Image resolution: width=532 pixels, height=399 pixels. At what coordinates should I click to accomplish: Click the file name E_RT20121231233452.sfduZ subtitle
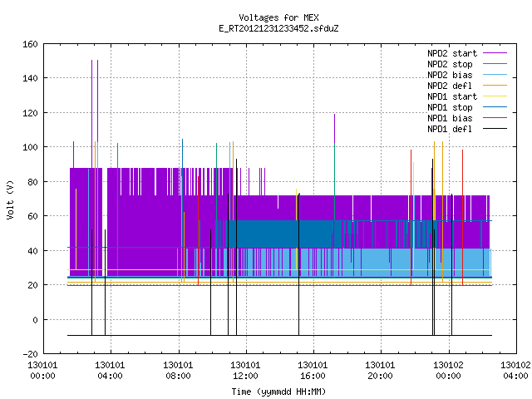pyautogui.click(x=278, y=28)
